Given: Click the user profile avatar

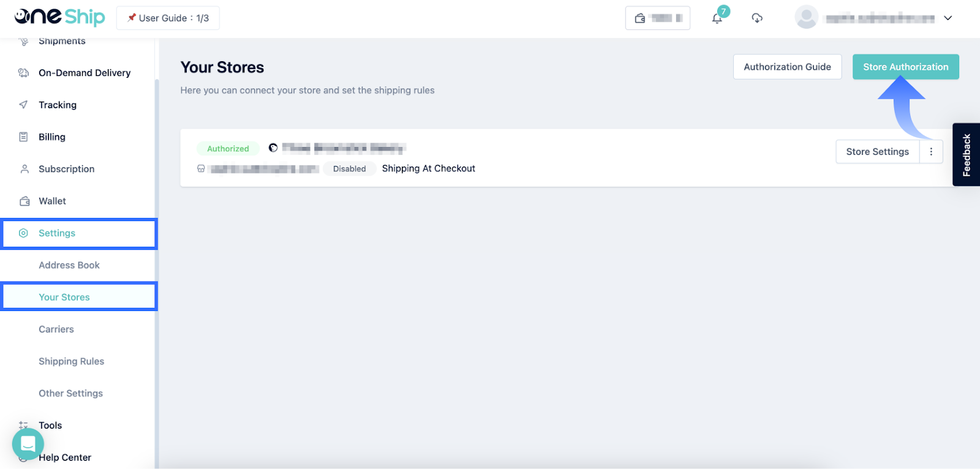Looking at the screenshot, I should coord(806,18).
